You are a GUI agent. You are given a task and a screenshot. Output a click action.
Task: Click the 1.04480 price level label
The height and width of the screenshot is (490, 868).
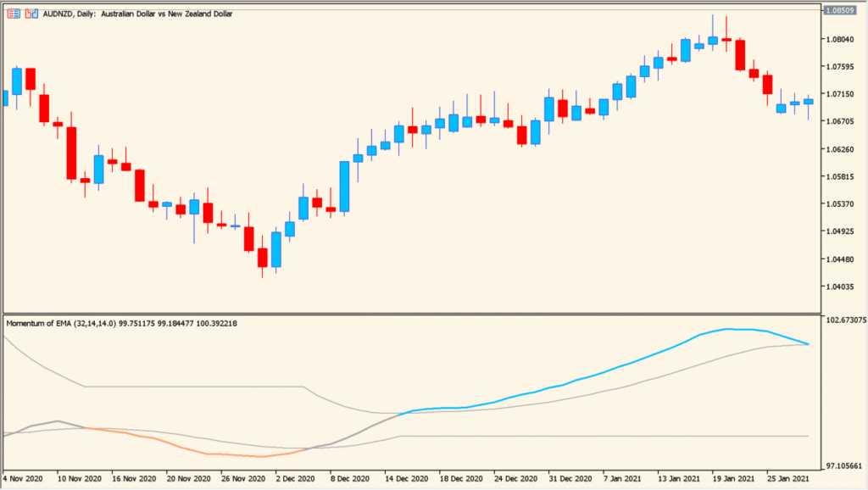[840, 259]
